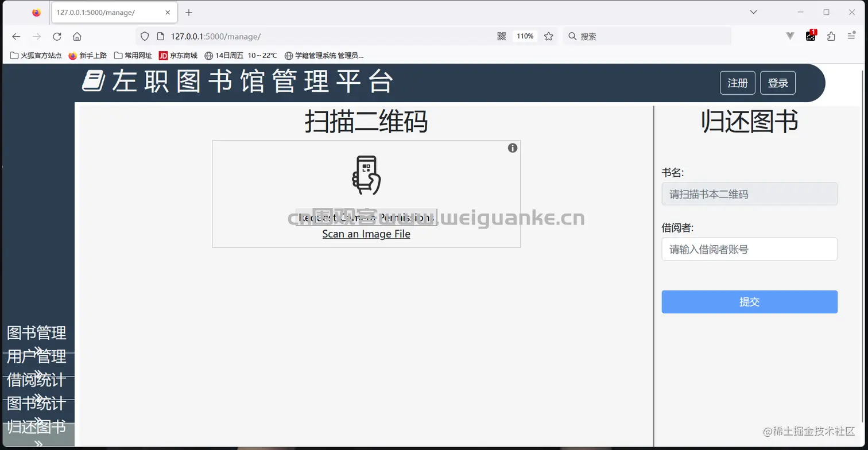Click the Request Camera Permissions button
This screenshot has width=868, height=450.
(366, 218)
